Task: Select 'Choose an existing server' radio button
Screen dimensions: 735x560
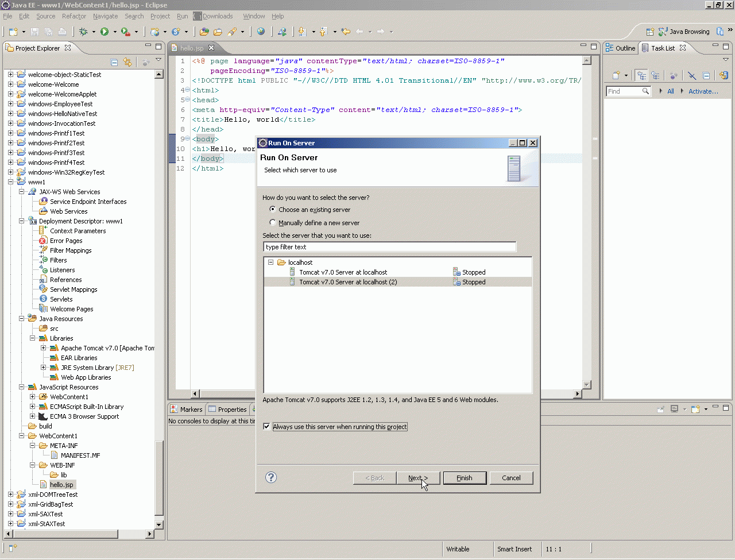Action: click(x=273, y=210)
